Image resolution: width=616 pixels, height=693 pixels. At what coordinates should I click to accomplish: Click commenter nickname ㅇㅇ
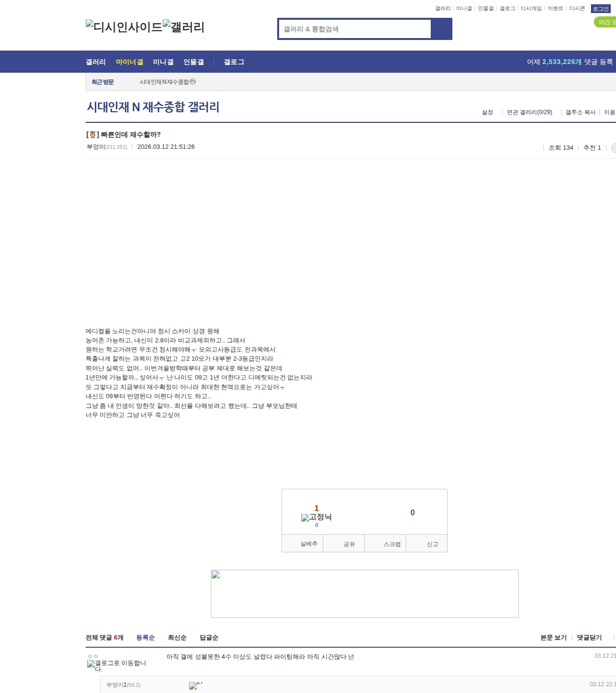93,656
